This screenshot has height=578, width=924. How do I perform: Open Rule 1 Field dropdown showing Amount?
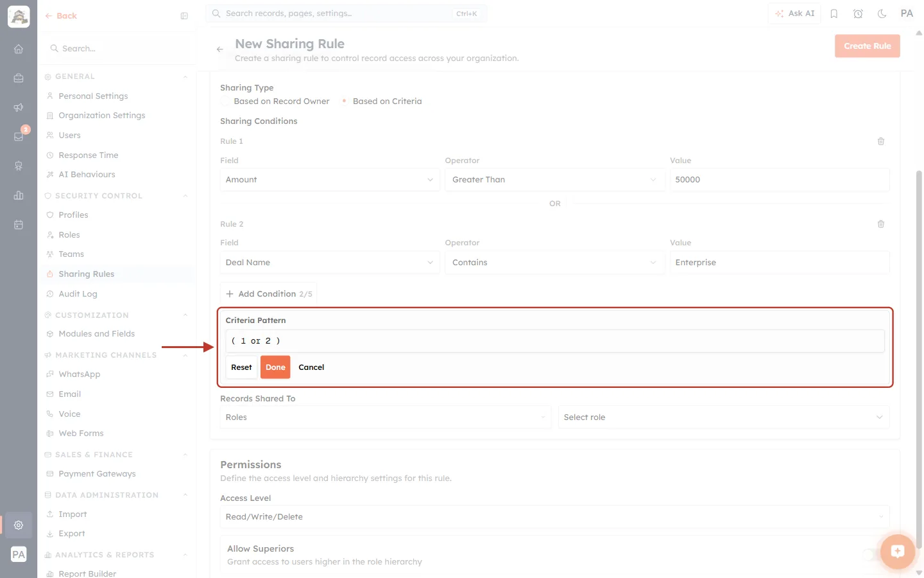pos(330,180)
